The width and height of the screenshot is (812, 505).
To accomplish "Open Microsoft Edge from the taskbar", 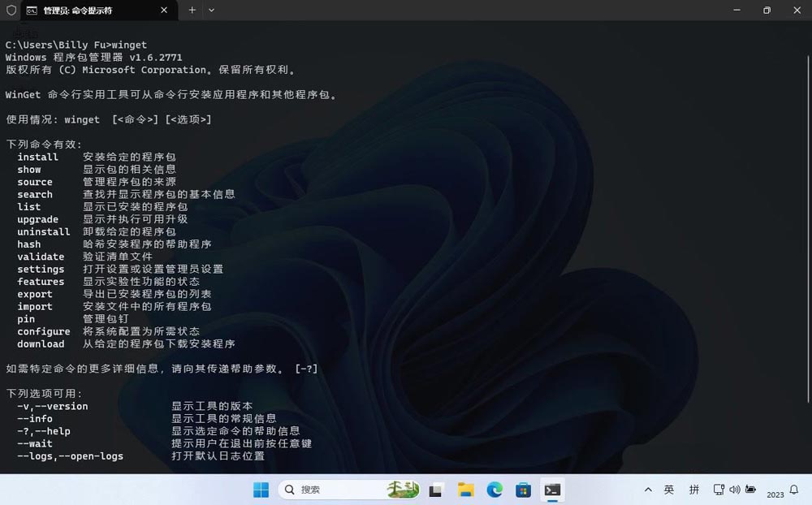I will click(x=495, y=490).
